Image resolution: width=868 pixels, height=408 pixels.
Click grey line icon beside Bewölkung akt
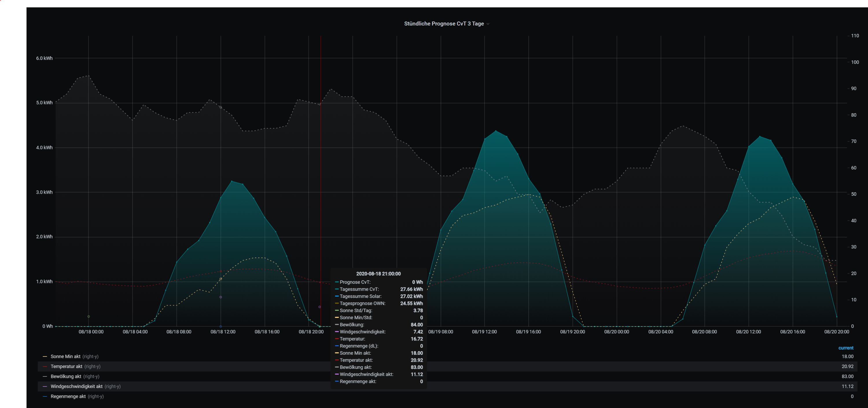point(45,376)
